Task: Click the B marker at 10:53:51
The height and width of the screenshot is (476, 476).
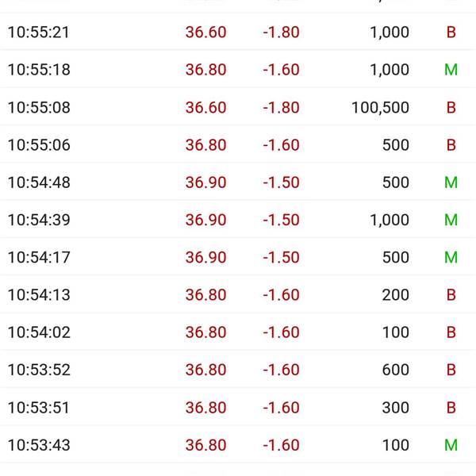Action: (451, 408)
